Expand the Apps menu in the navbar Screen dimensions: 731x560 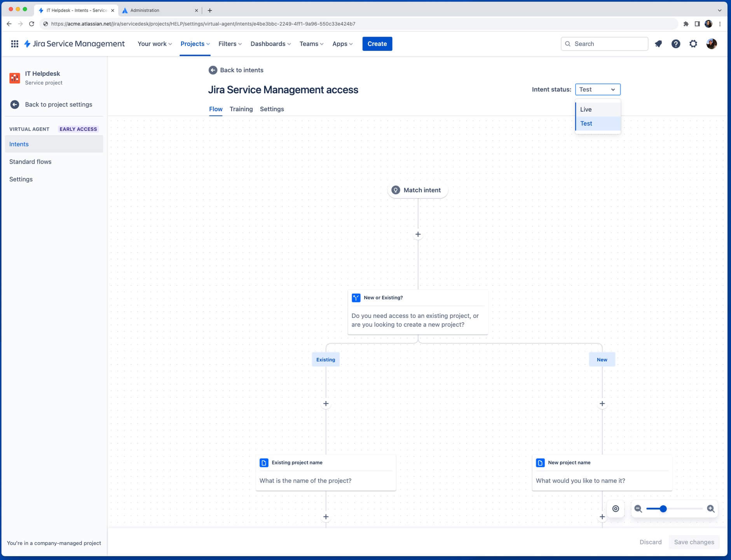click(342, 44)
